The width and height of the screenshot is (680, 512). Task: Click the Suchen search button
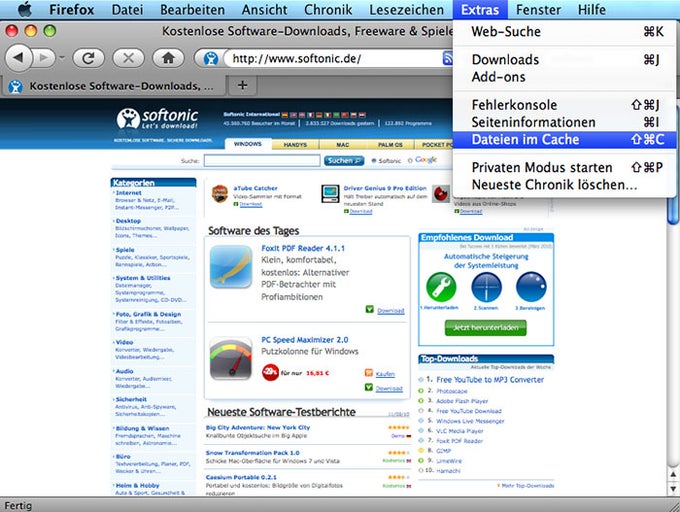pos(344,160)
